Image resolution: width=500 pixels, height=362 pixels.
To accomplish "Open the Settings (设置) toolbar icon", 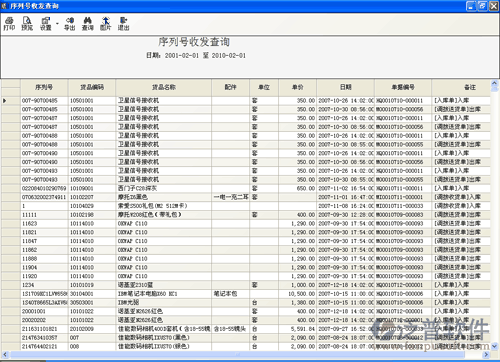I will (46, 24).
